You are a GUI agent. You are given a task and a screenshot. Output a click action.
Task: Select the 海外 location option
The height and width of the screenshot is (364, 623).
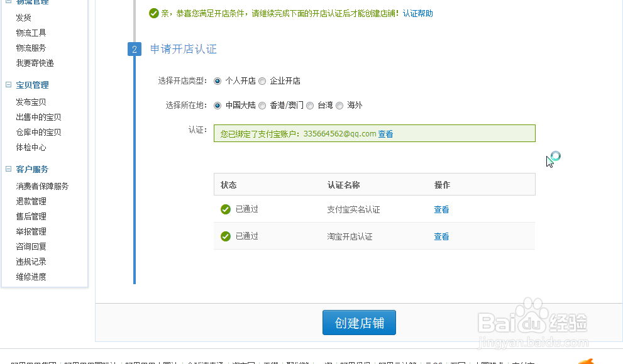click(x=339, y=105)
